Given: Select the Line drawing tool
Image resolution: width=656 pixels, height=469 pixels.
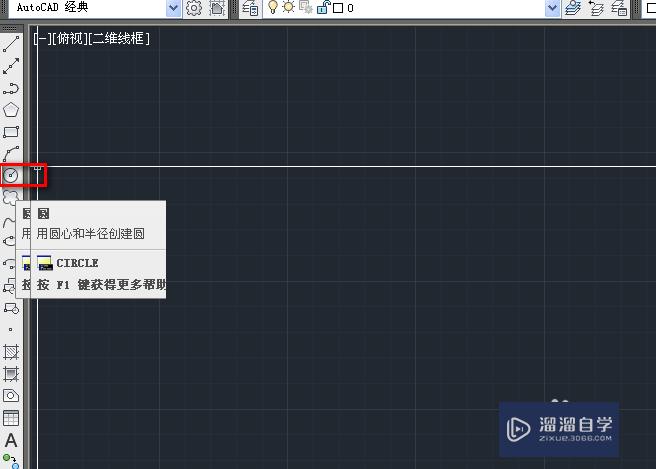Looking at the screenshot, I should 11,44.
